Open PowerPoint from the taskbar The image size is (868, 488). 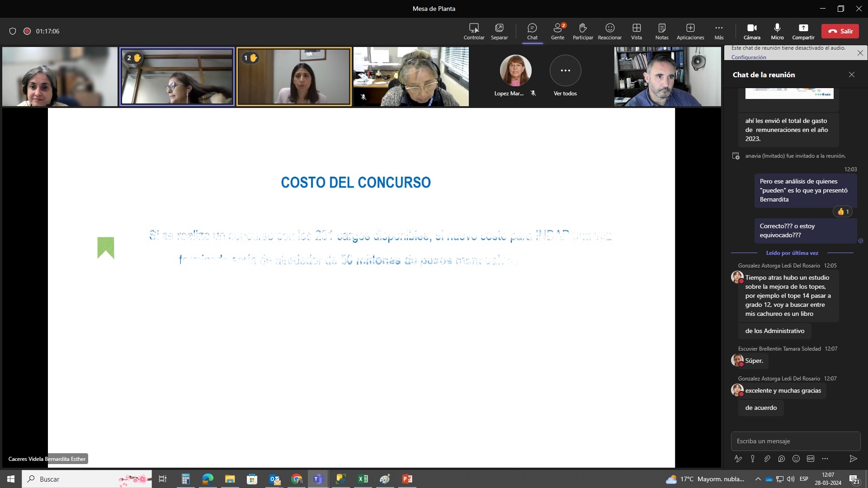(407, 479)
